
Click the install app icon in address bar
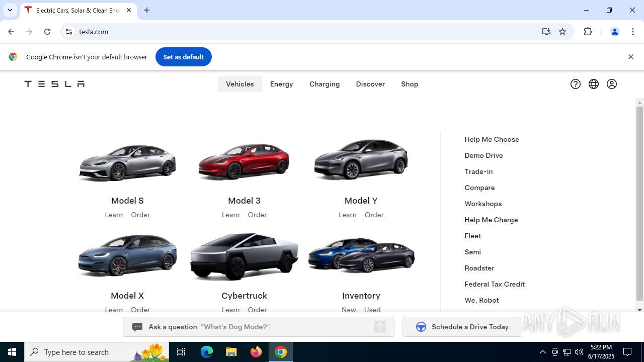pos(546,32)
